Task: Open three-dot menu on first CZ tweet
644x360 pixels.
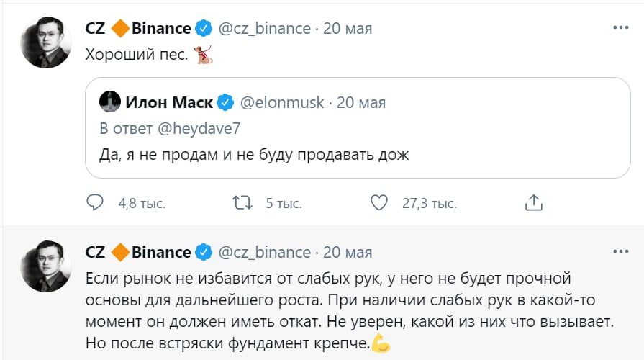Action: (620, 27)
